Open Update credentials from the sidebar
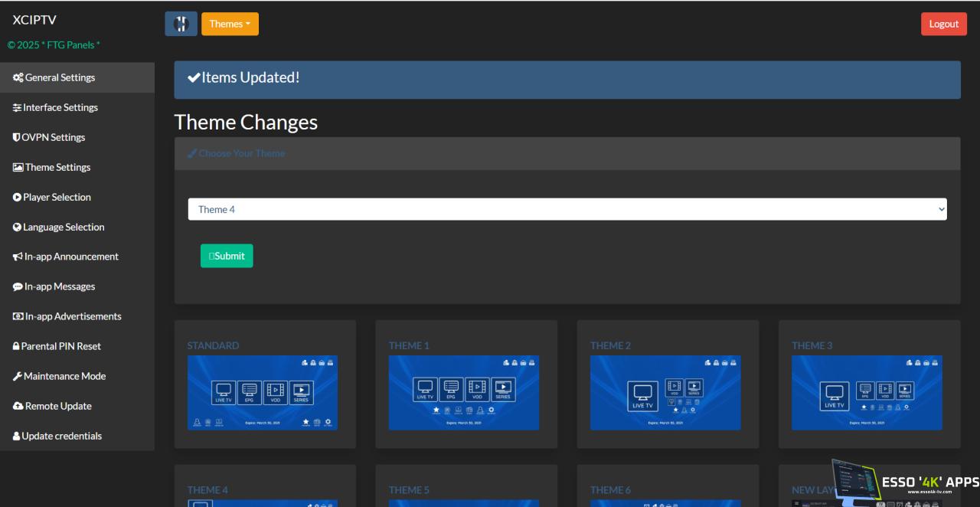Screen dimensions: 980x507 click(61, 436)
